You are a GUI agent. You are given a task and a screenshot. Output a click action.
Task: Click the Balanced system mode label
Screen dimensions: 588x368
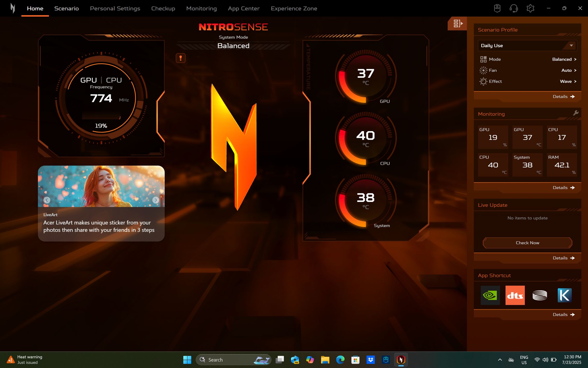(233, 46)
